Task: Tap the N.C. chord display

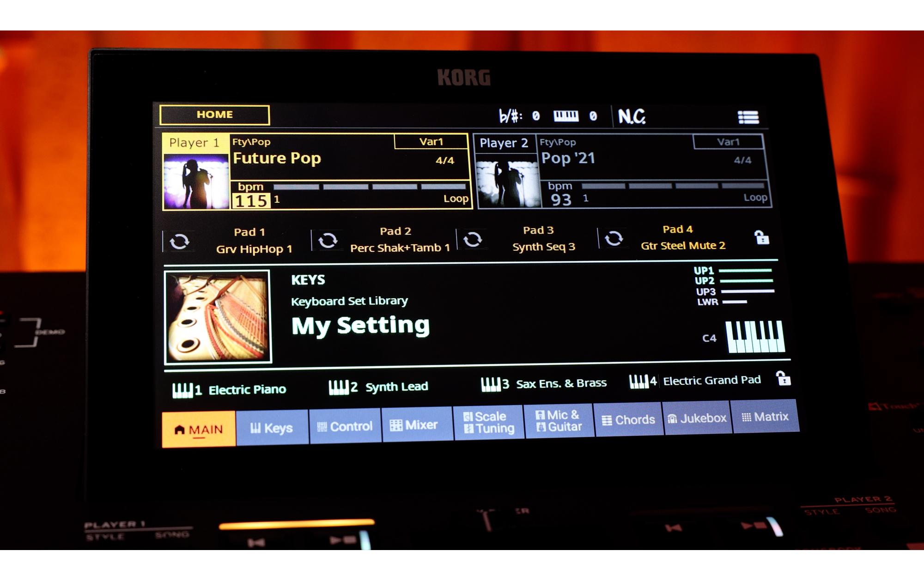Action: click(x=632, y=116)
